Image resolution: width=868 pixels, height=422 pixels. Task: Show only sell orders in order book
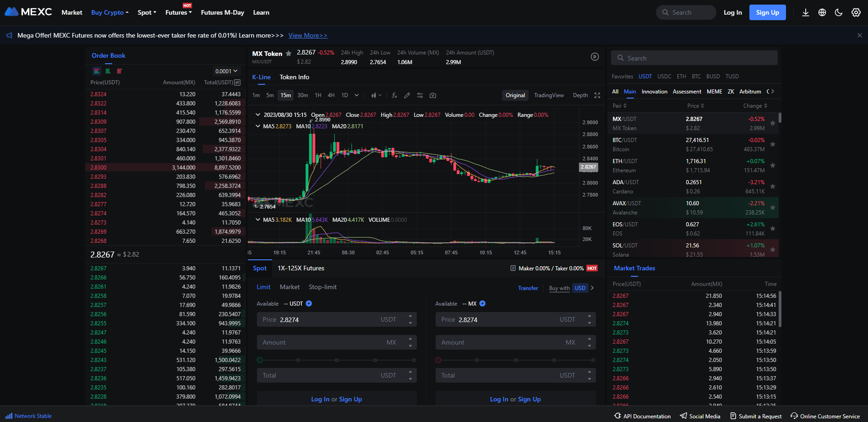120,71
